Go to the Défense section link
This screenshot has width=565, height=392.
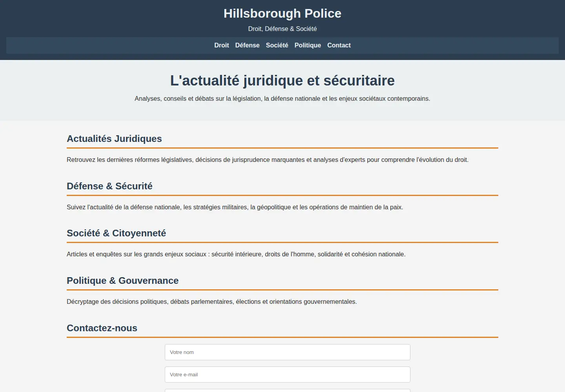pos(247,45)
